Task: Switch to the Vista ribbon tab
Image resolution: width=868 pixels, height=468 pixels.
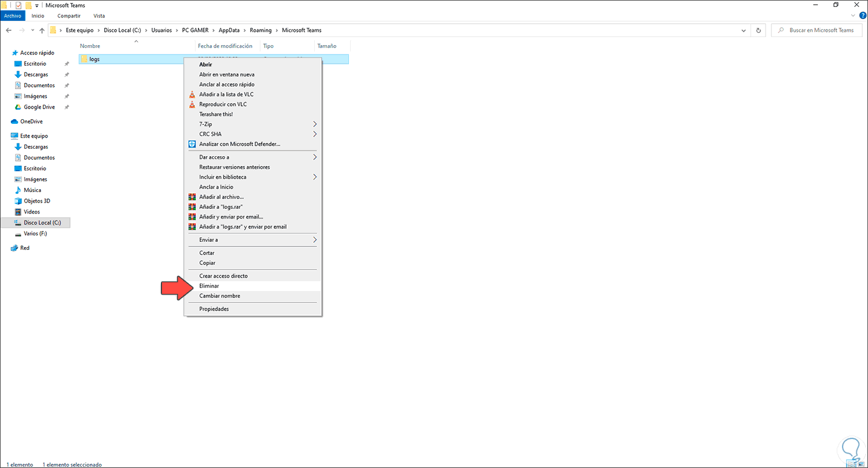Action: click(x=99, y=16)
